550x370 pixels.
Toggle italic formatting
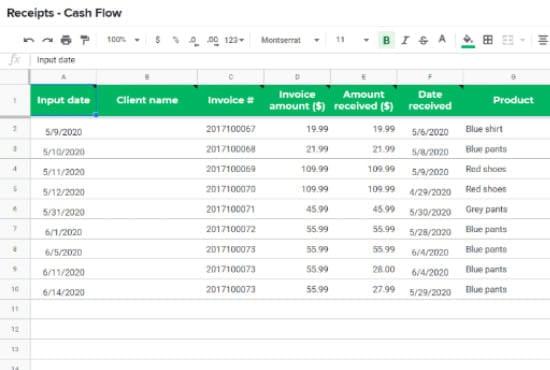point(405,40)
